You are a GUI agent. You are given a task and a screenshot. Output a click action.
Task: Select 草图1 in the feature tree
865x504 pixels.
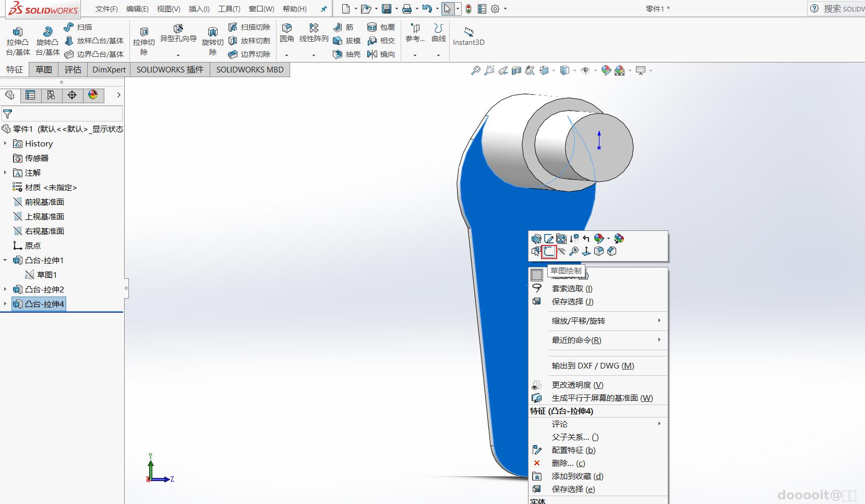46,275
